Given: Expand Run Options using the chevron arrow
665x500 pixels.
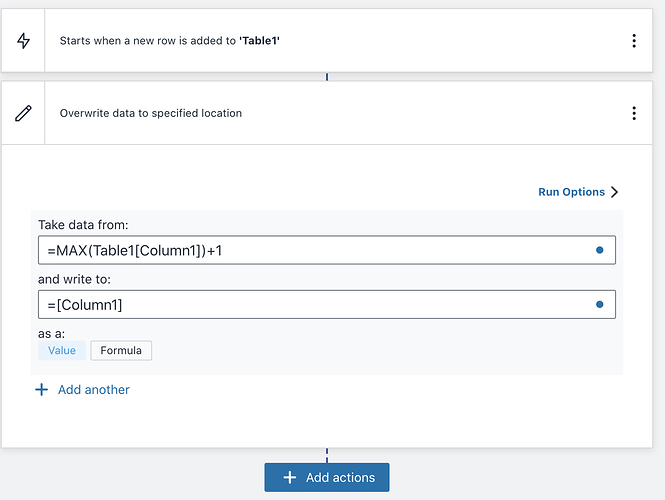Looking at the screenshot, I should pos(614,192).
